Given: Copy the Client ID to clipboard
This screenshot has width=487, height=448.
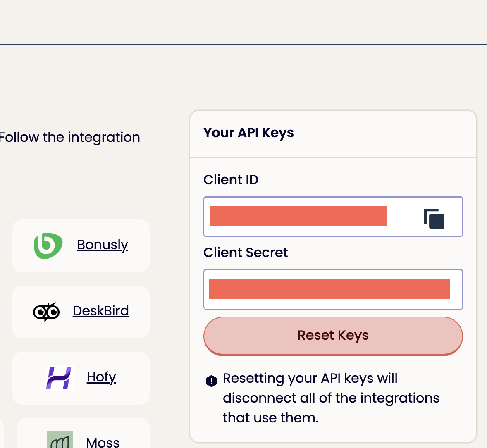Looking at the screenshot, I should (x=434, y=219).
